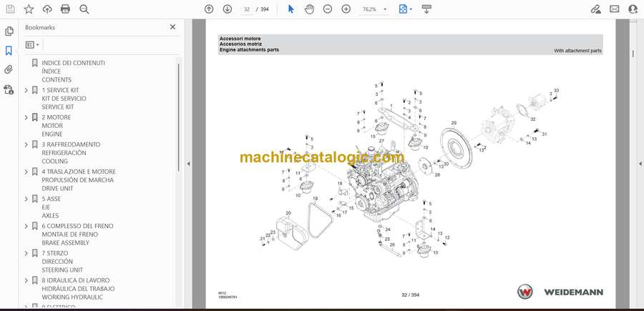Choose the selection arrow tool
The width and height of the screenshot is (644, 311).
(x=291, y=9)
